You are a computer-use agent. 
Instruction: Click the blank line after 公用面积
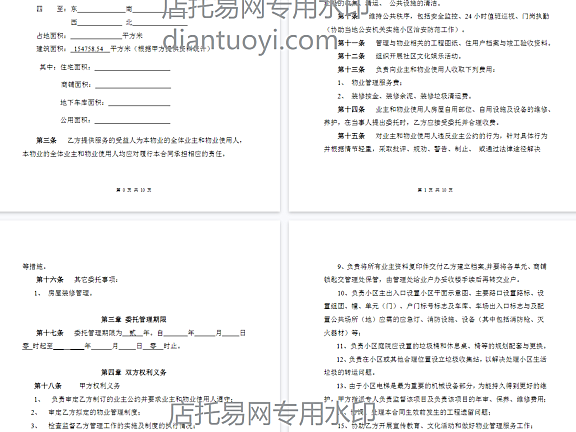[x=133, y=120]
